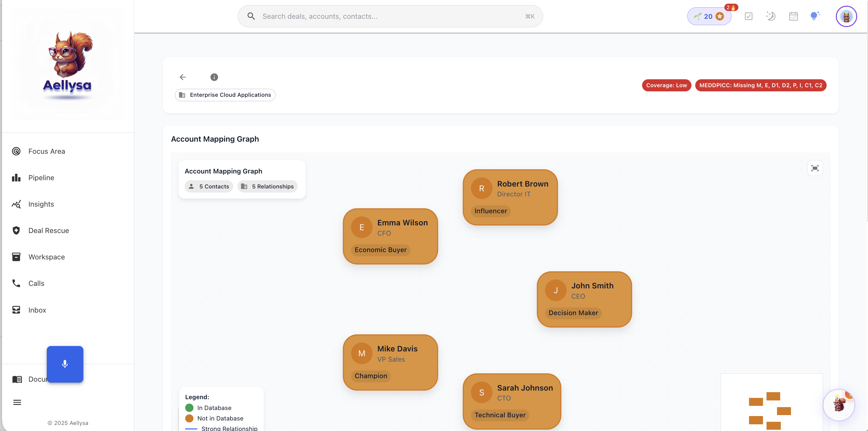
Task: Open the Workspace panel icon
Action: tap(16, 257)
